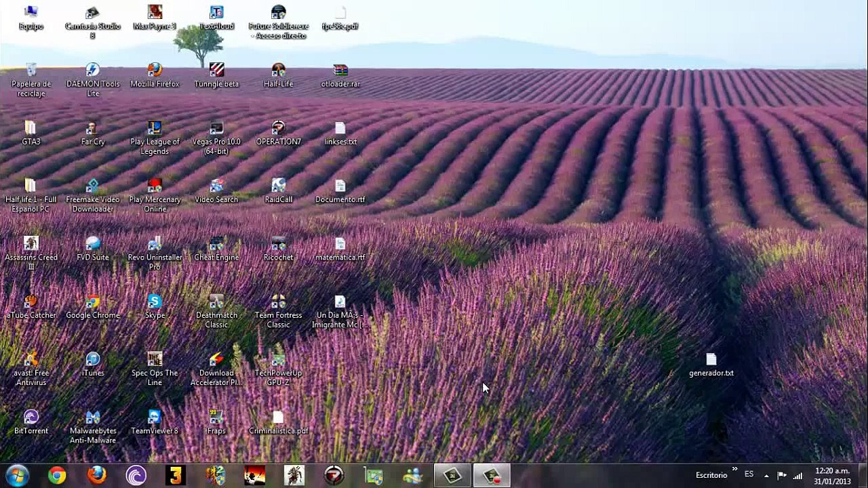
Task: Select the generador.txt file
Action: [711, 364]
